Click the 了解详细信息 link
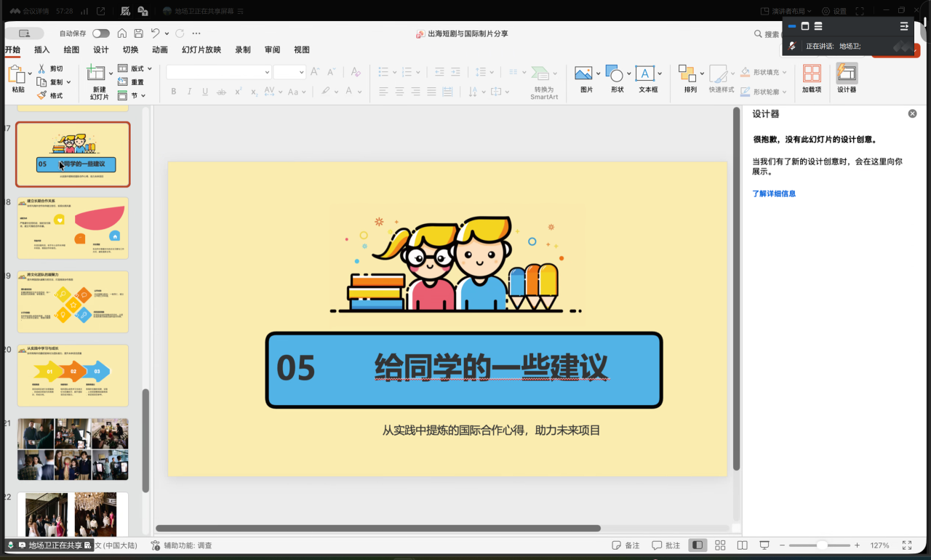 [x=774, y=193]
